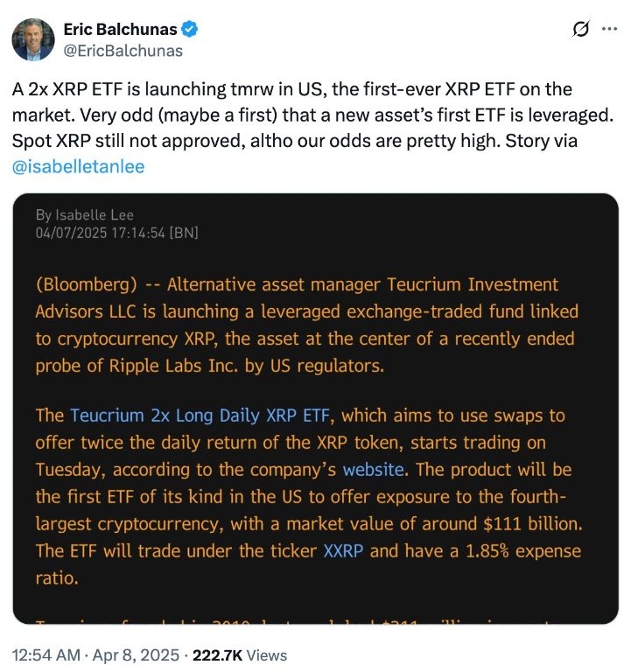Click the (Bloomberg) source tag in article
The width and height of the screenshot is (631, 672).
[x=84, y=285]
